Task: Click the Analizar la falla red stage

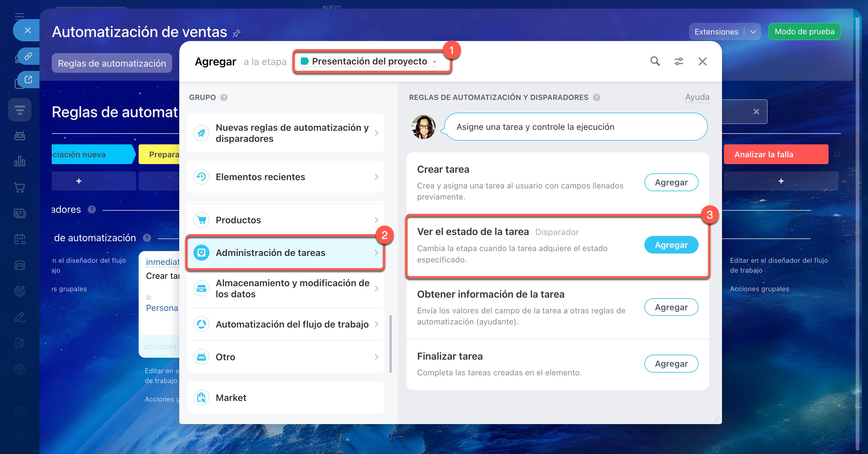Action: coord(775,155)
